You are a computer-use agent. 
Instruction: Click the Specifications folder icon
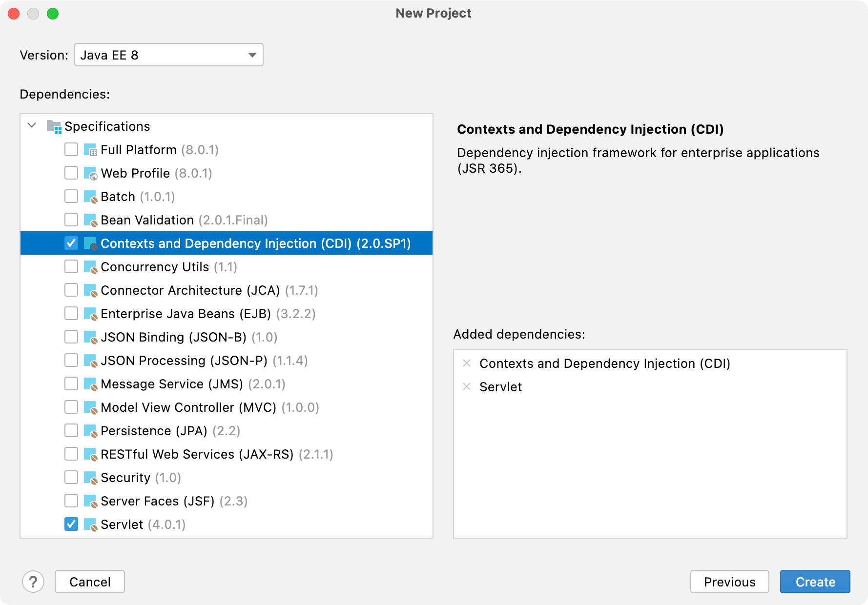pyautogui.click(x=54, y=125)
